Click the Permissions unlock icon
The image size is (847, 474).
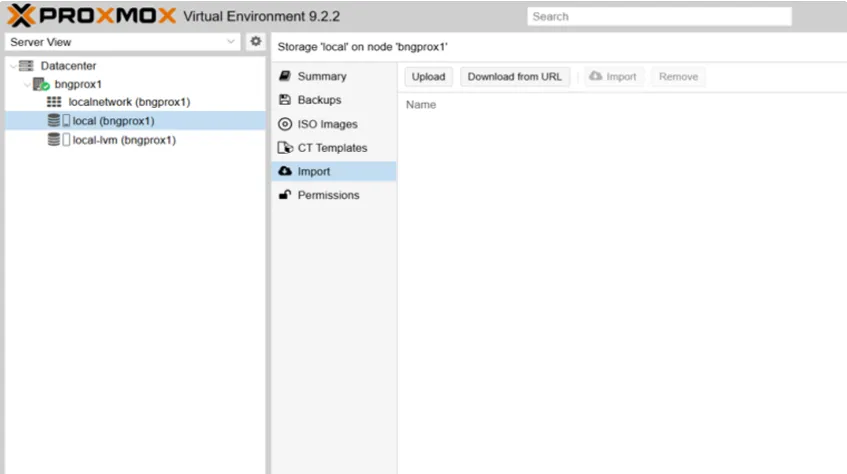click(x=285, y=195)
